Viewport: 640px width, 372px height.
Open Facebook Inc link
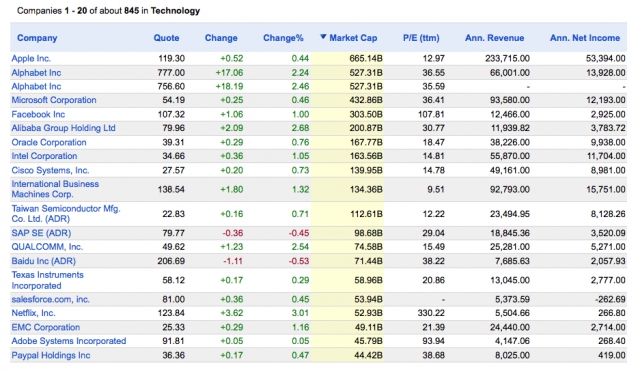(x=38, y=114)
